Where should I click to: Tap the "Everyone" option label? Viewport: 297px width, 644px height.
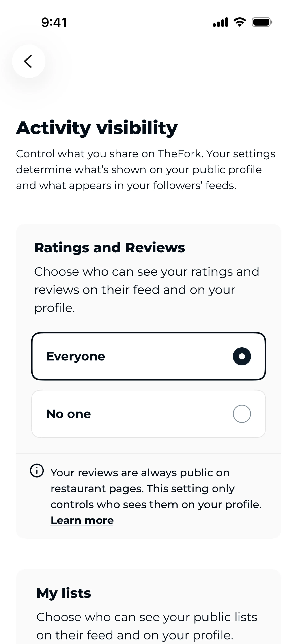(75, 356)
